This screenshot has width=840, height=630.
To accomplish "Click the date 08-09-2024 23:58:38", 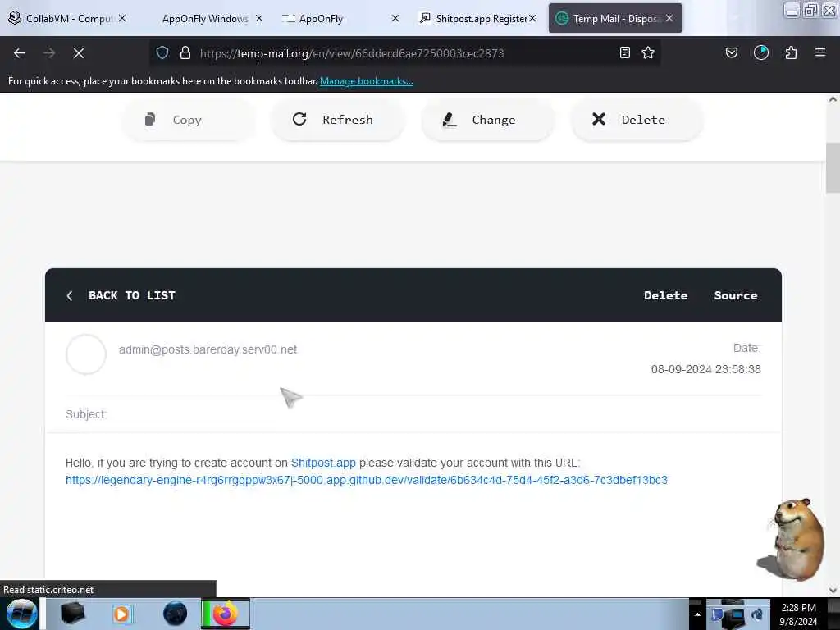I will point(706,369).
